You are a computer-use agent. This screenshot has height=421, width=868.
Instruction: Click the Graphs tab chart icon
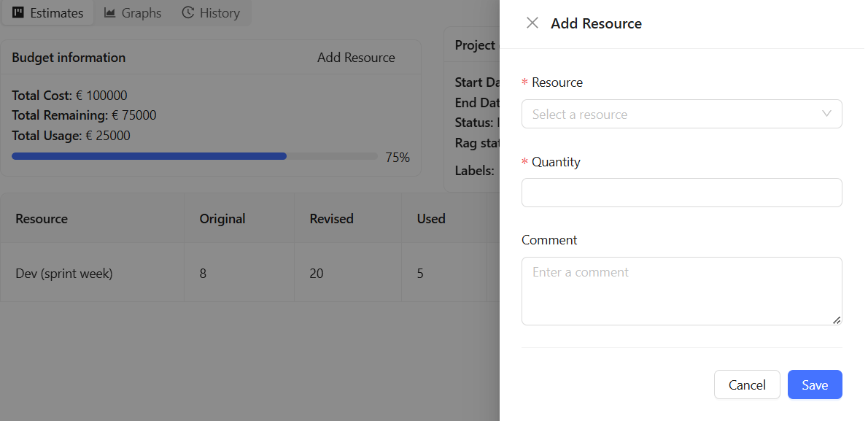(x=110, y=13)
